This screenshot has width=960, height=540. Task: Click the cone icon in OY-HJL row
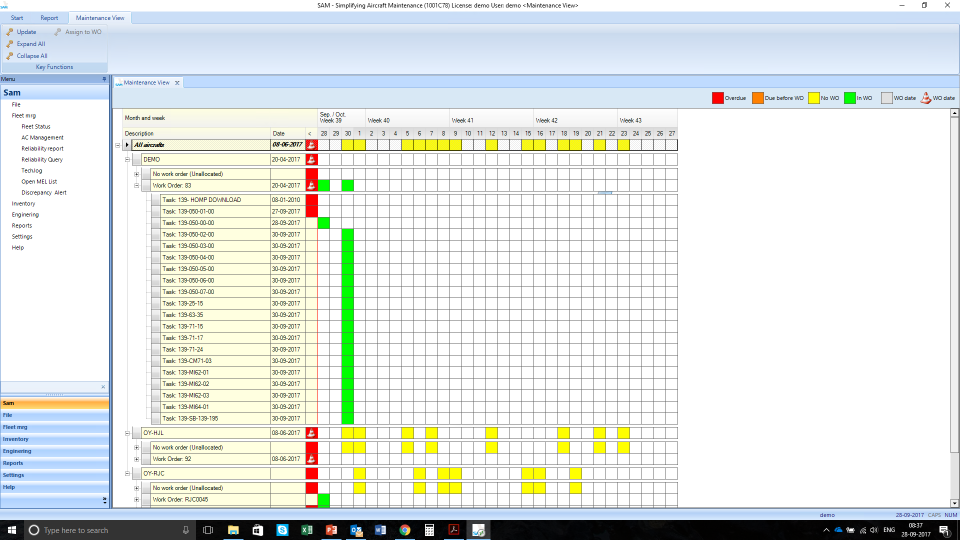tap(312, 433)
